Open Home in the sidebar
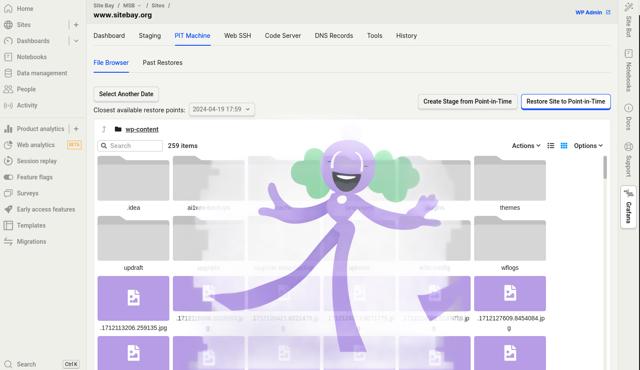The width and height of the screenshot is (640, 370). pos(24,9)
